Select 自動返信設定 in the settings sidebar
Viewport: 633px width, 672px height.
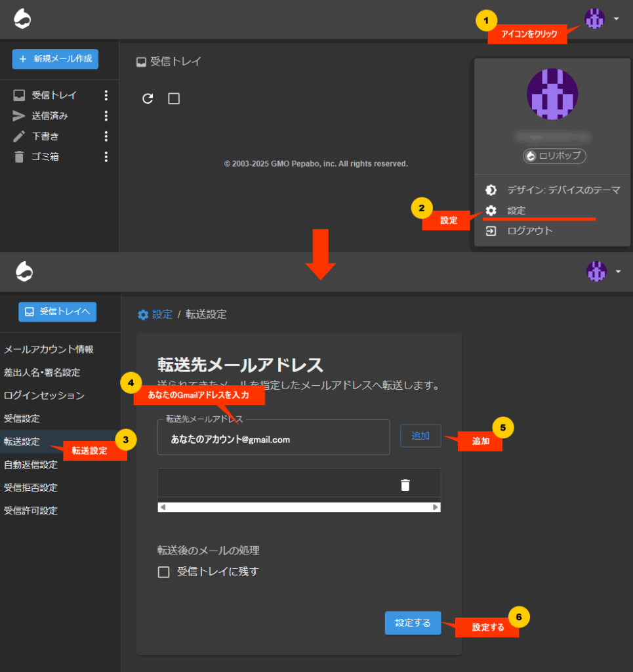coord(31,465)
